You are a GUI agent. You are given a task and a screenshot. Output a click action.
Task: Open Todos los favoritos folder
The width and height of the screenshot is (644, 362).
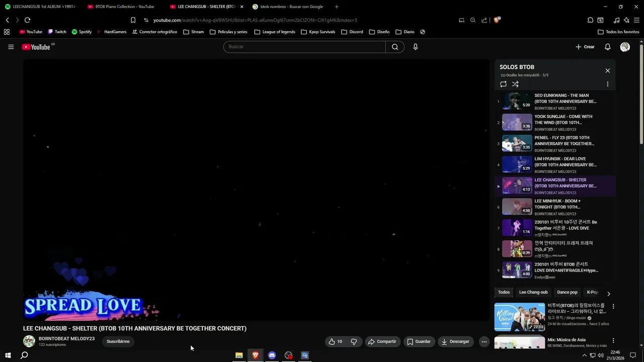[618, 32]
